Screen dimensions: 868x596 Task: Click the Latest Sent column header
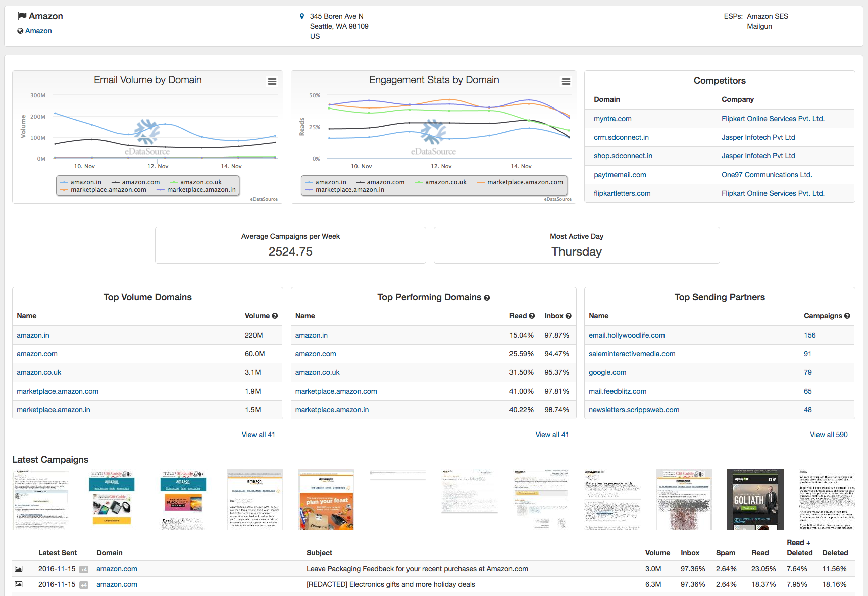58,553
